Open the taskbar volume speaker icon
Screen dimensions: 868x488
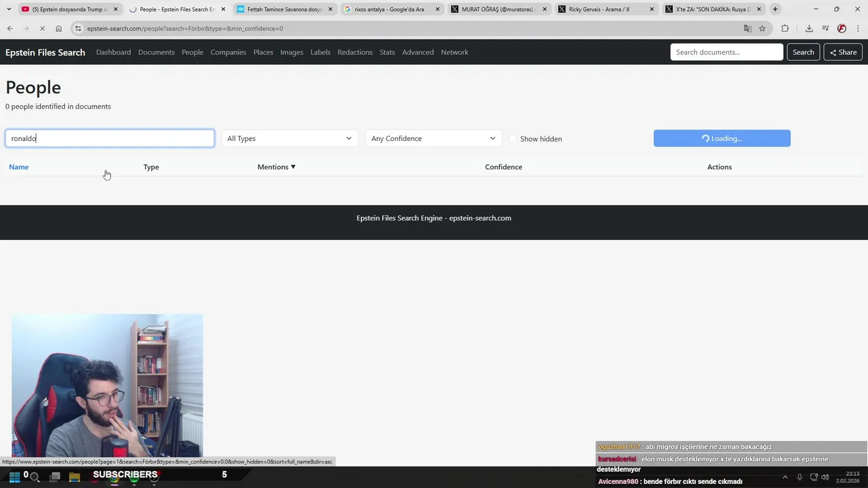[x=825, y=477]
